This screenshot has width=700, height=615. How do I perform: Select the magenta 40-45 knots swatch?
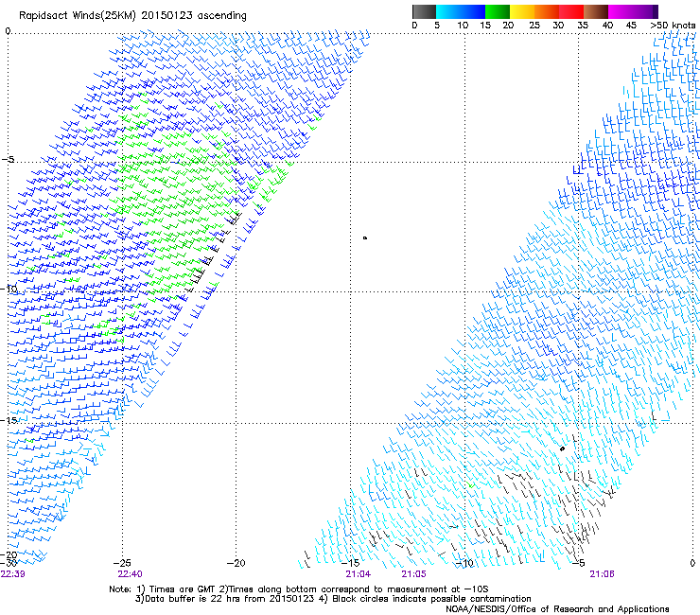pyautogui.click(x=621, y=11)
